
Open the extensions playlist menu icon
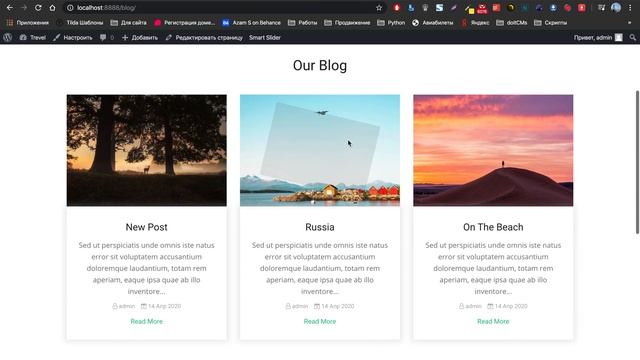601,7
